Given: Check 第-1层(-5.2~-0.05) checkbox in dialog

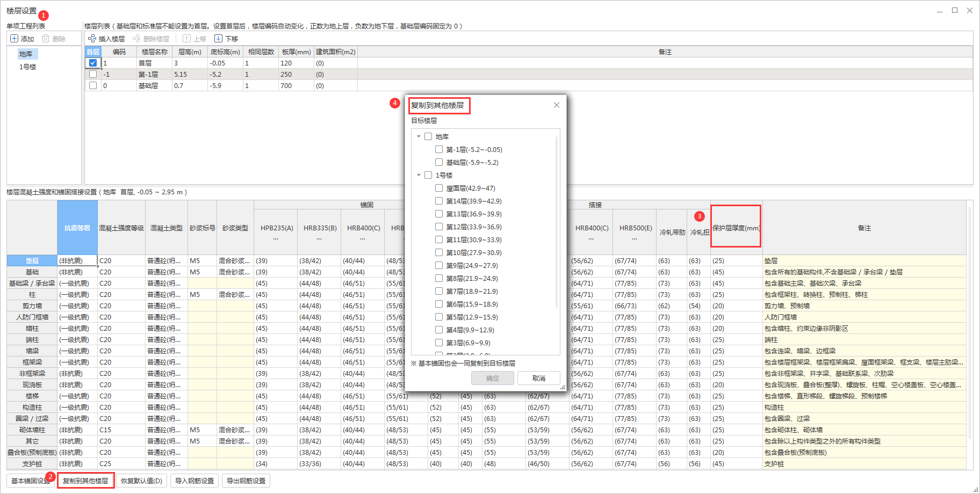Looking at the screenshot, I should [x=439, y=149].
